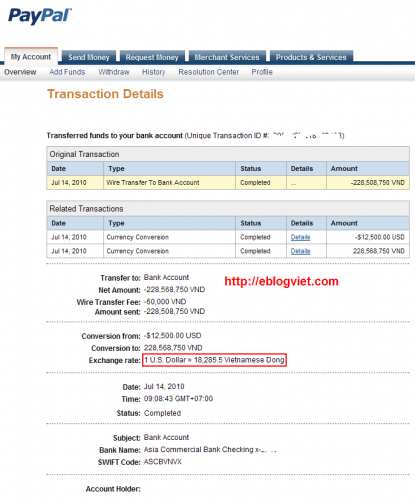
Task: Switch to the Send Money tab
Action: coord(89,57)
